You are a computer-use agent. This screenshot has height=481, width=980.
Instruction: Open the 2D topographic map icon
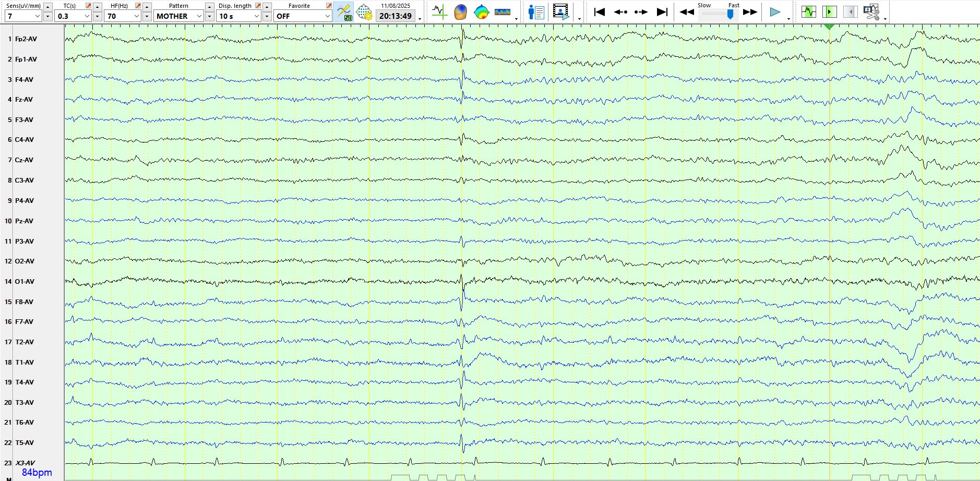tap(481, 11)
